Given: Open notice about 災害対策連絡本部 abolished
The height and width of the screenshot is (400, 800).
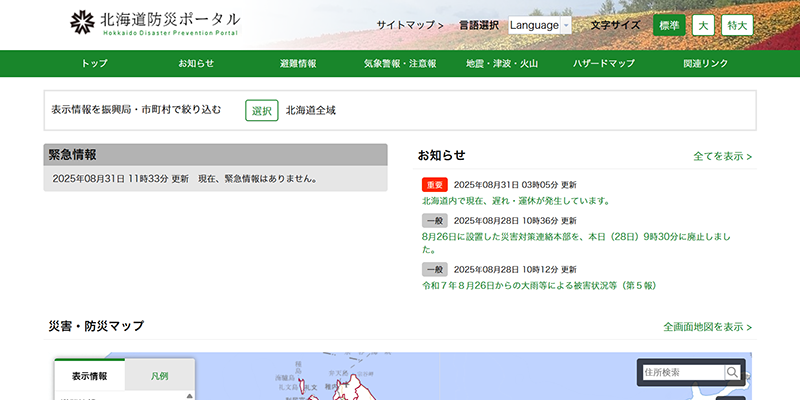Looking at the screenshot, I should [576, 243].
